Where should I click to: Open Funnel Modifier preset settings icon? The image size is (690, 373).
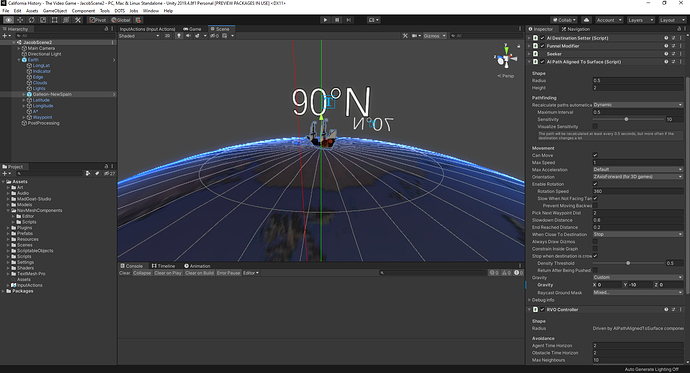pos(673,46)
